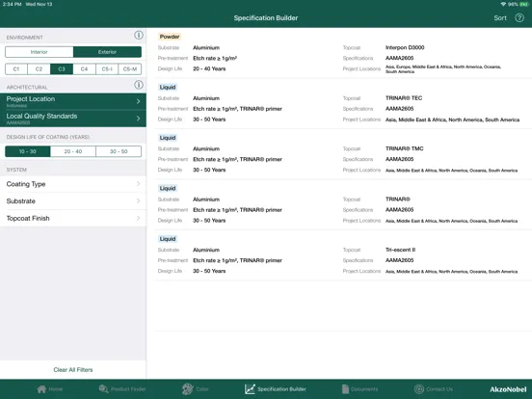This screenshot has width=532, height=399.
Task: Click the Sort button
Action: pyautogui.click(x=500, y=18)
